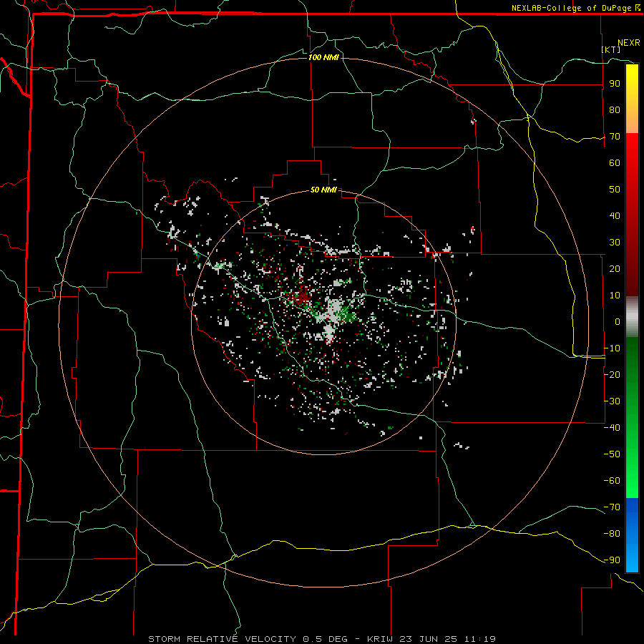This screenshot has height=644, width=644.
Task: Click the STORM RELATIVE VELOCITY caption text
Action: click(222, 639)
